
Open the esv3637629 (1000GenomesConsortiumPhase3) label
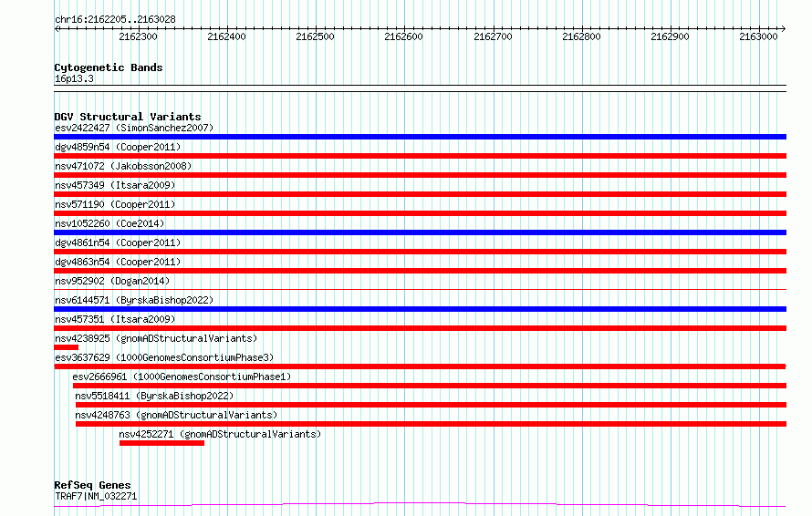click(164, 357)
